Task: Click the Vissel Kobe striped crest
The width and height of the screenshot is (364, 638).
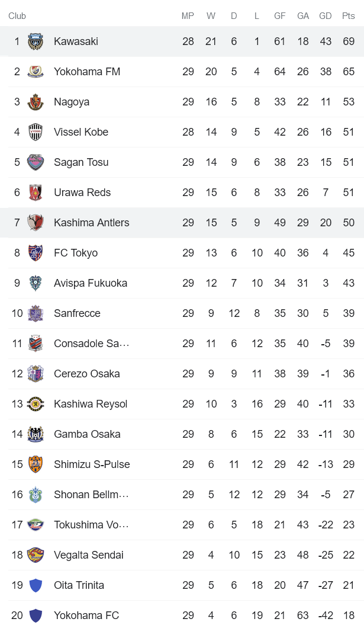Action: pos(36,132)
